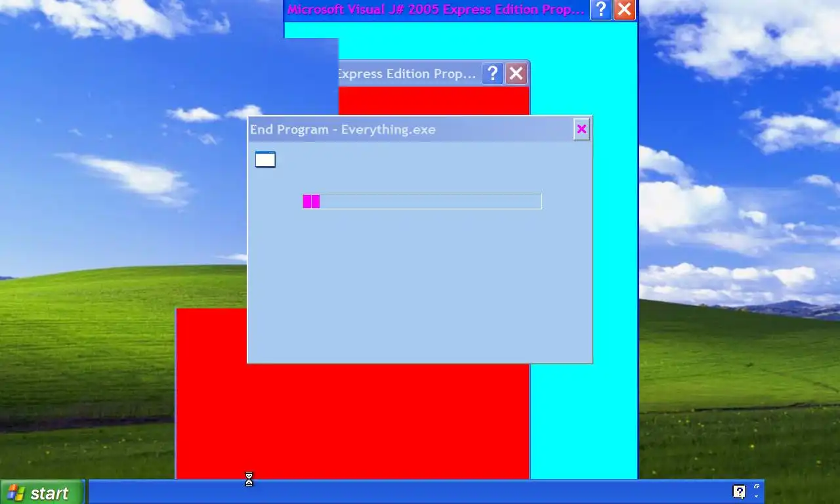The width and height of the screenshot is (840, 504).
Task: Close the cyan Microsoft Visual J# 2005 window
Action: [x=625, y=10]
